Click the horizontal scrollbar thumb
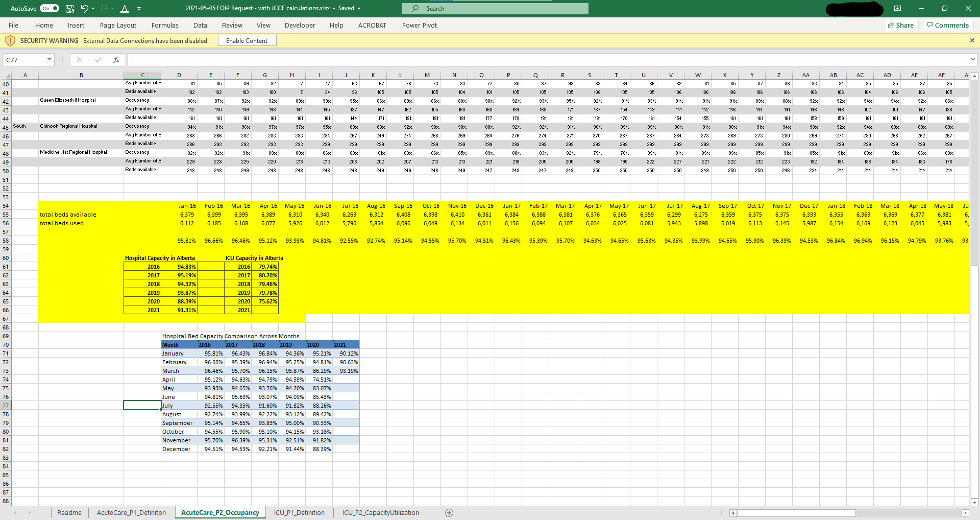Image resolution: width=980 pixels, height=520 pixels. pos(796,513)
